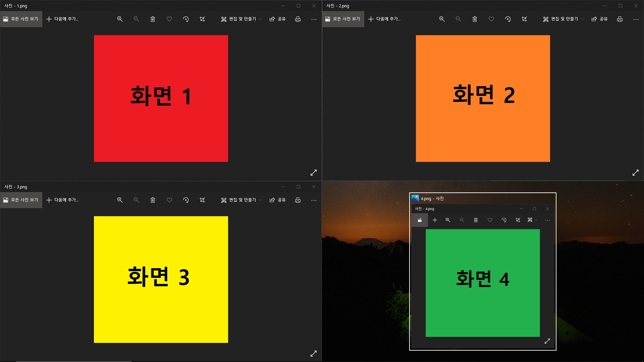The height and width of the screenshot is (362, 644).
Task: Open more options ellipsis in 3.png window
Action: (314, 200)
